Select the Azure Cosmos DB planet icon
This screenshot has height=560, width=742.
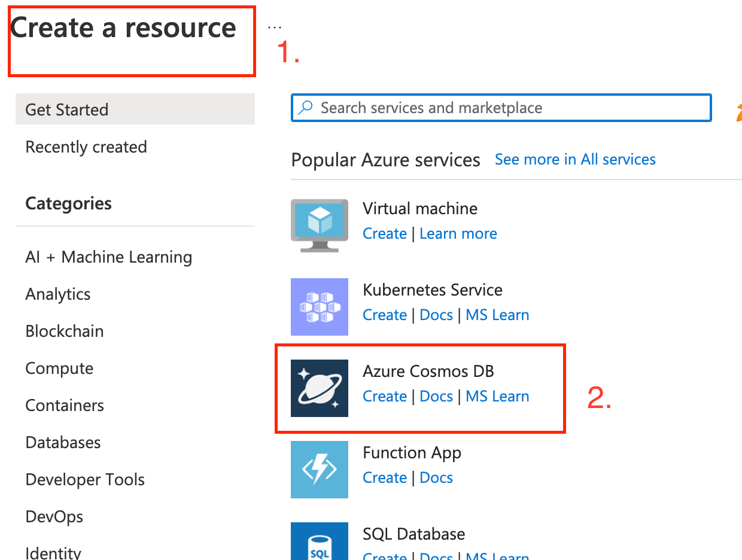[x=320, y=388]
